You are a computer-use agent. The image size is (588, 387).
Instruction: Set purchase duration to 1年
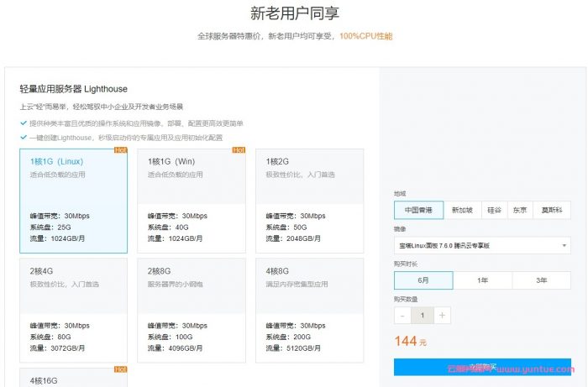482,280
